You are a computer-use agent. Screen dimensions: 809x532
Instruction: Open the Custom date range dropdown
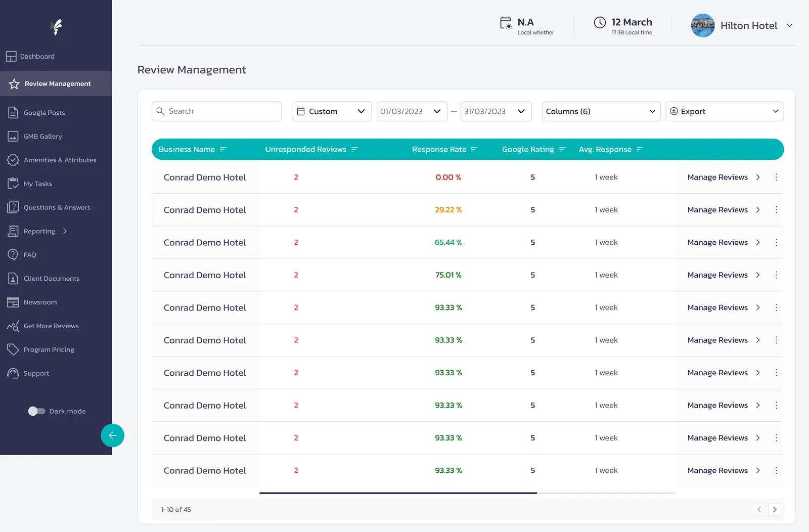(x=332, y=111)
